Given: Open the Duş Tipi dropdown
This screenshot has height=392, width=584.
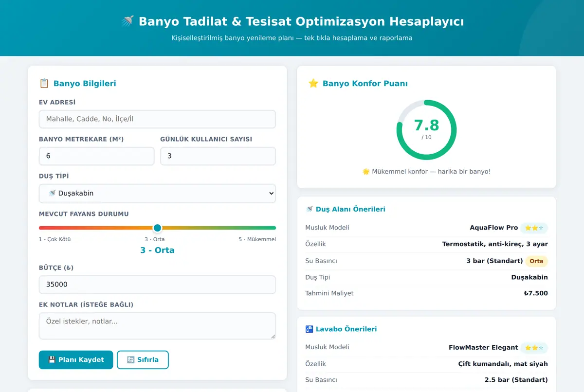Looking at the screenshot, I should (157, 193).
